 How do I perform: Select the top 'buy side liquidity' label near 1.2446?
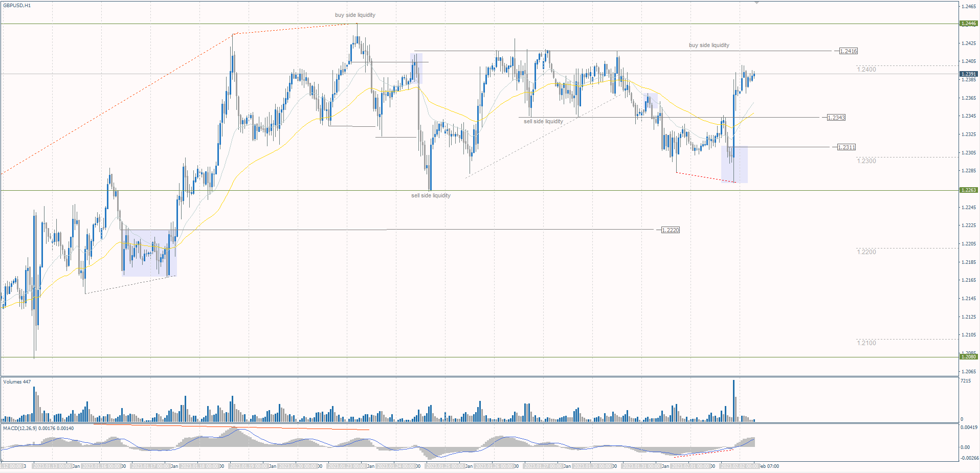(x=355, y=15)
